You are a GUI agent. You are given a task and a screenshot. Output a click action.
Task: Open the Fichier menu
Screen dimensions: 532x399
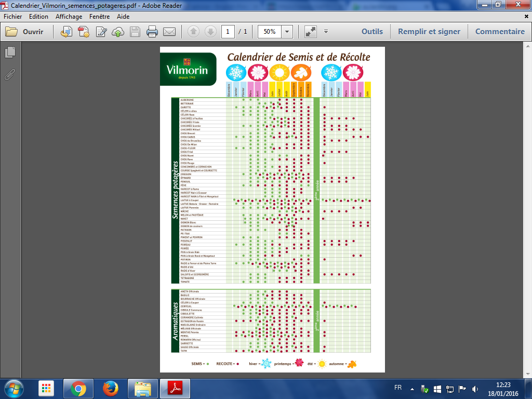[x=12, y=17]
